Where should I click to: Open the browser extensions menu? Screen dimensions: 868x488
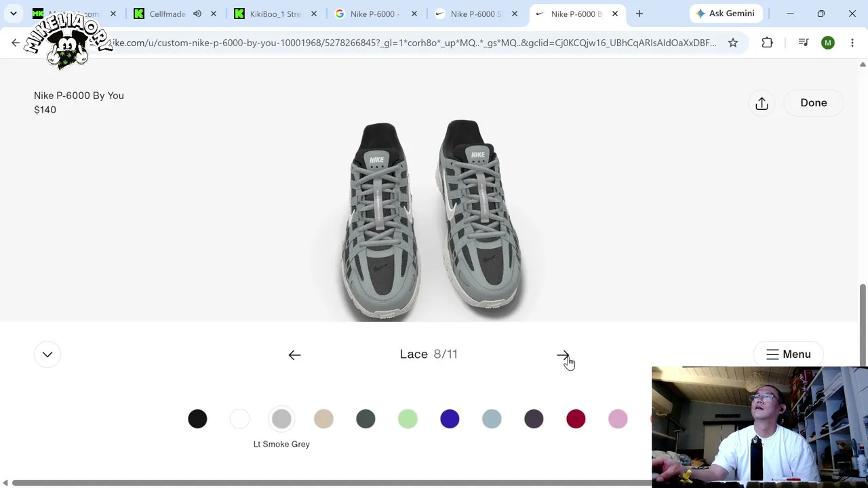768,43
